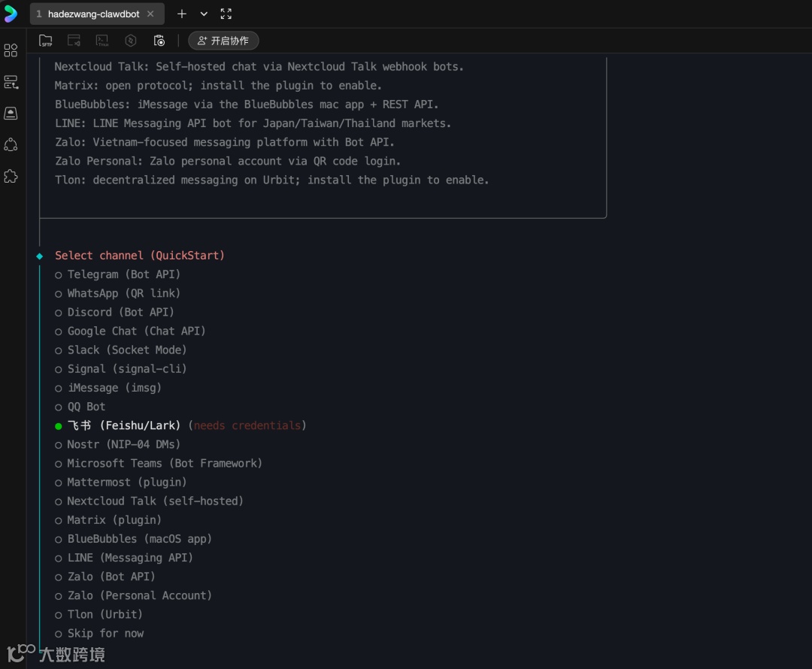The height and width of the screenshot is (669, 812).
Task: Select the Tlon (Urbit) option
Action: click(x=99, y=615)
